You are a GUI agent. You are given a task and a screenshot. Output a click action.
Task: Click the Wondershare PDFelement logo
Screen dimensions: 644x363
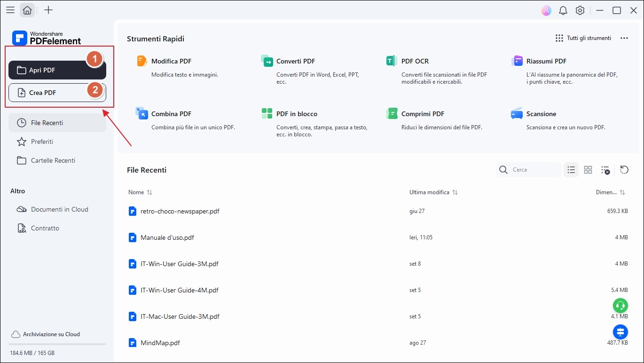pos(47,38)
